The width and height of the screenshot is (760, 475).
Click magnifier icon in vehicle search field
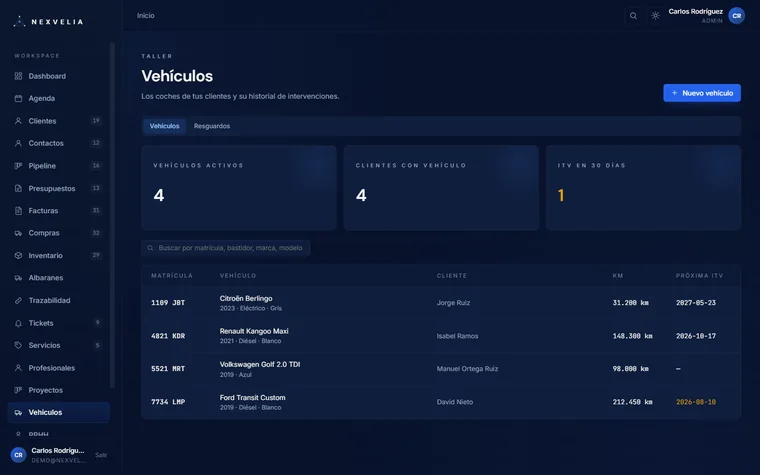pos(150,248)
